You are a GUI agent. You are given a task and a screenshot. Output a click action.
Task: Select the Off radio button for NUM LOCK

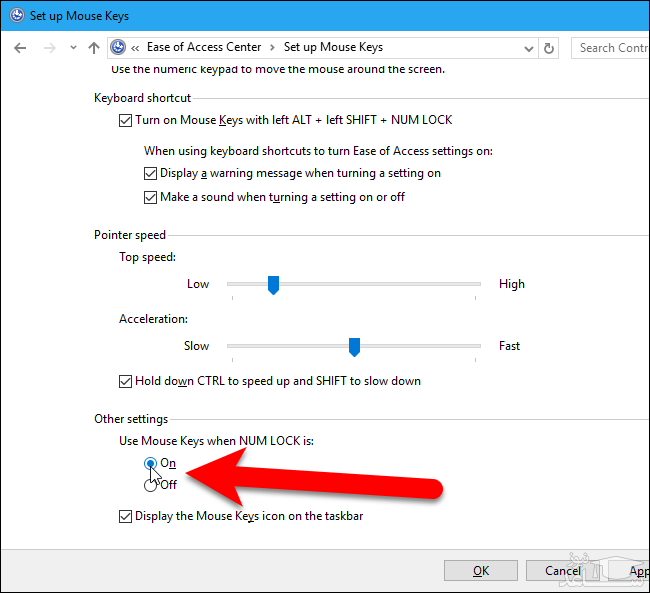pos(151,485)
